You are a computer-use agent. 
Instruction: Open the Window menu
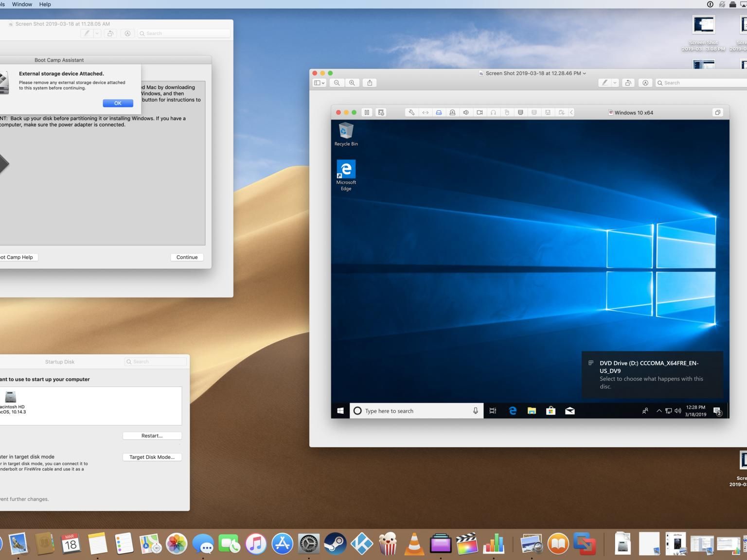pos(22,4)
